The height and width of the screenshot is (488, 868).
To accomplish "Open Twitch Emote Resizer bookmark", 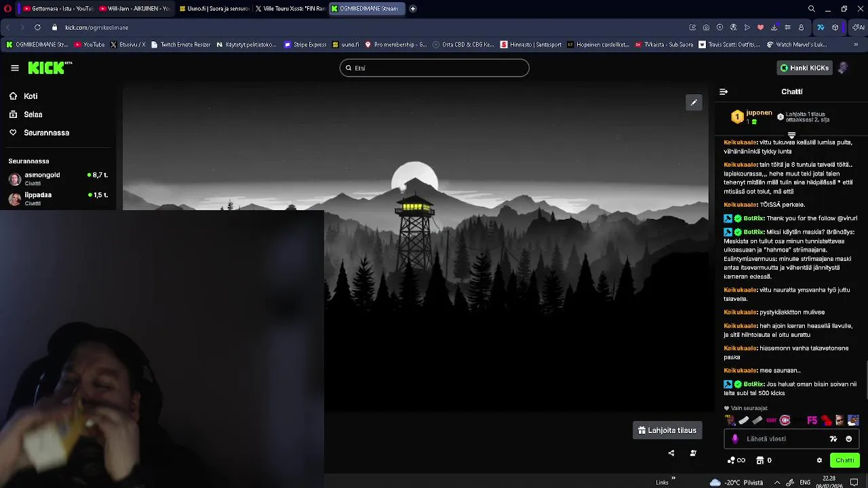I will pos(181,45).
